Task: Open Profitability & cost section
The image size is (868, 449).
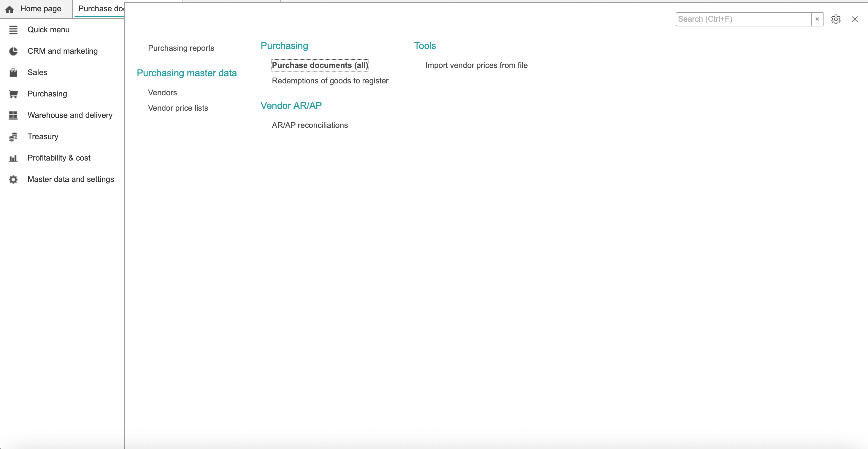Action: 59,158
